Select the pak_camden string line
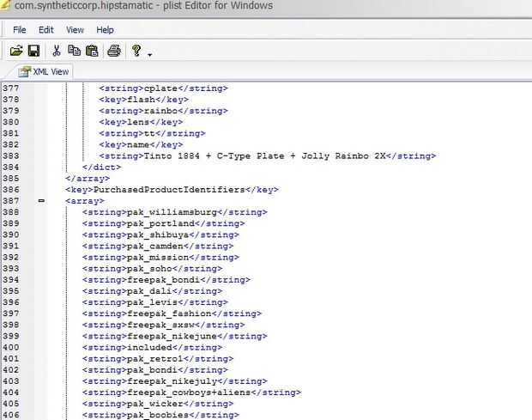The image size is (532, 420). click(158, 246)
